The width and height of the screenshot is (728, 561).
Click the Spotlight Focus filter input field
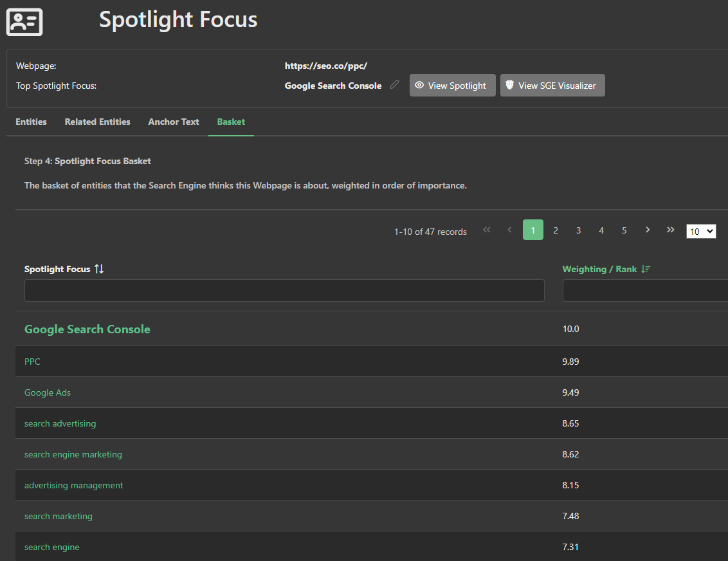pyautogui.click(x=284, y=291)
